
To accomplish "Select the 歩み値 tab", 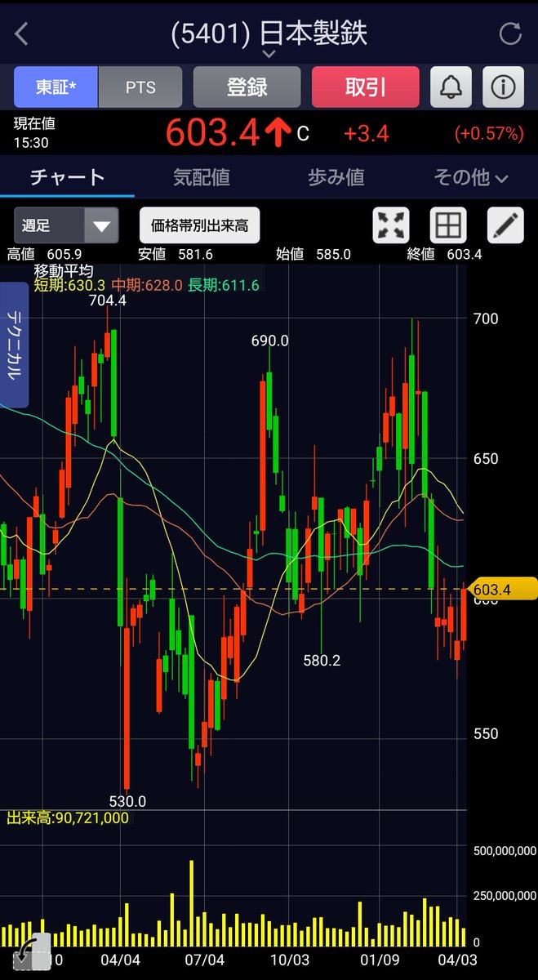I will (x=336, y=177).
